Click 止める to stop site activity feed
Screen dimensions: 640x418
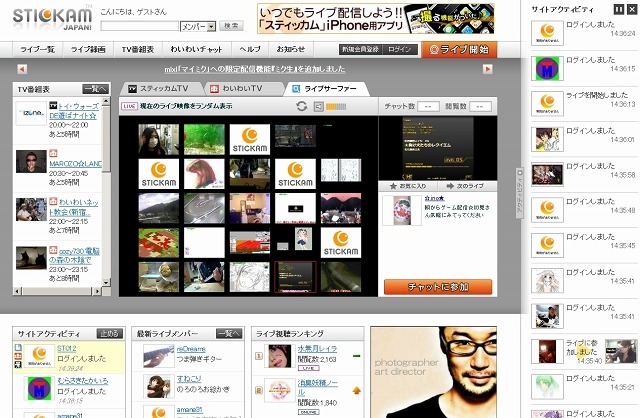click(x=109, y=334)
